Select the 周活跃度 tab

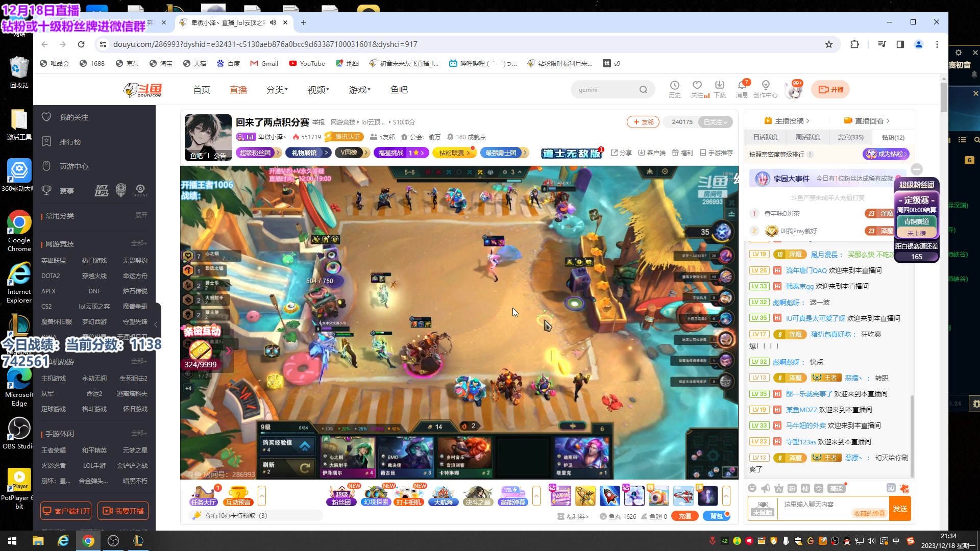[807, 137]
